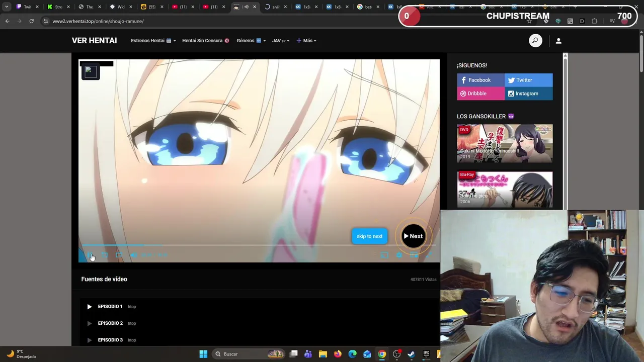Launch Microsoft Edge from the taskbar
This screenshot has width=644, height=362.
(352, 354)
